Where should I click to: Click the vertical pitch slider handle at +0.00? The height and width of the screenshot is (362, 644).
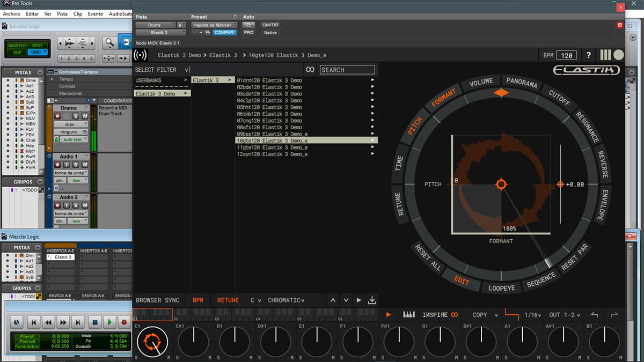point(560,184)
